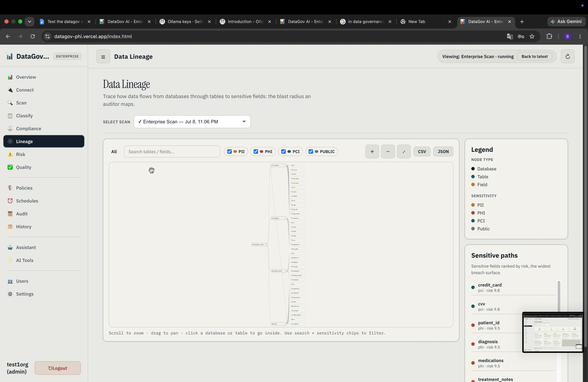Go to the Quality section
The height and width of the screenshot is (382, 588).
coord(44,167)
